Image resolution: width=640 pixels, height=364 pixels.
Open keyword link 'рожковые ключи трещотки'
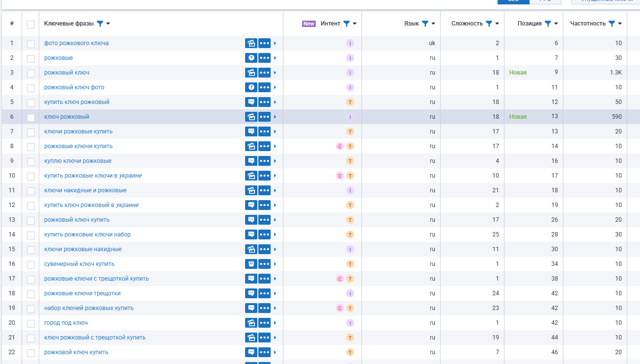(x=83, y=293)
